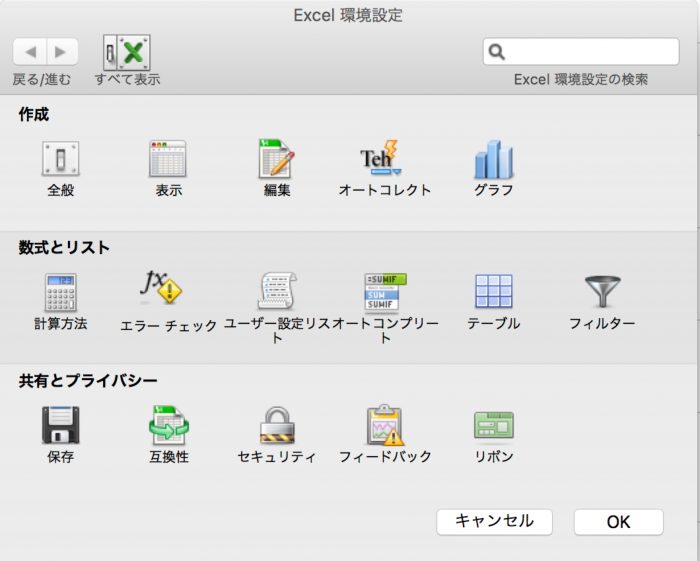Click the 互換性 (Compatibility) icon

tap(168, 425)
